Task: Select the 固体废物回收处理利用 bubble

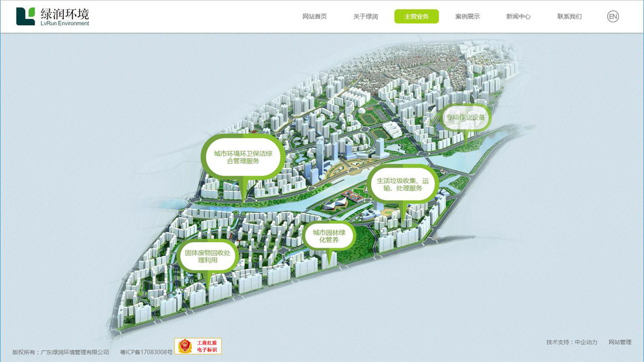Action: click(208, 256)
